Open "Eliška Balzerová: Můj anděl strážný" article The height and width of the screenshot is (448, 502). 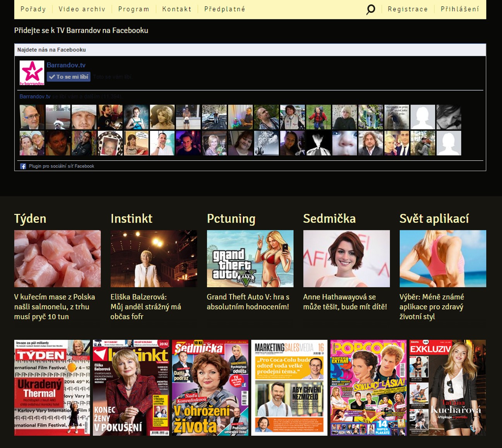[x=146, y=307]
